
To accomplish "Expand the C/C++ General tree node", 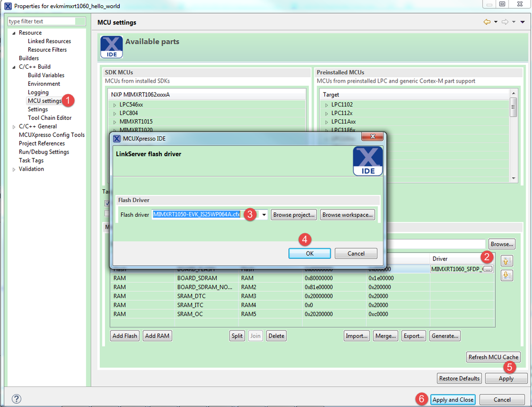I will pos(14,127).
